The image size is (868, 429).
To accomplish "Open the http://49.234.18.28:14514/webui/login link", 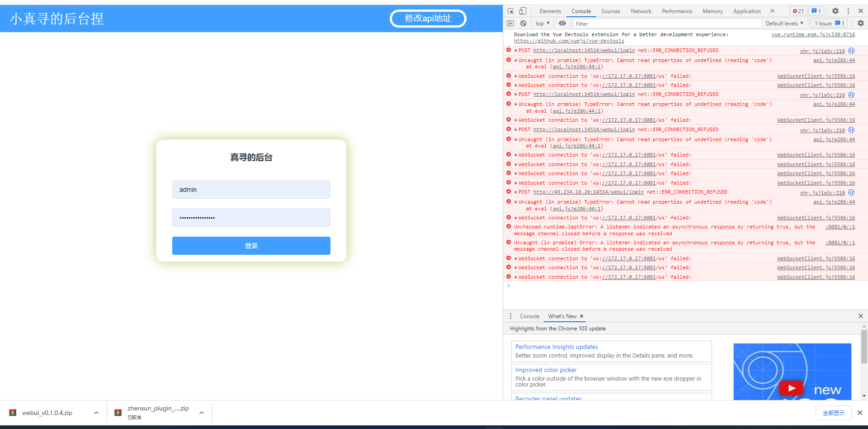I will (x=588, y=192).
